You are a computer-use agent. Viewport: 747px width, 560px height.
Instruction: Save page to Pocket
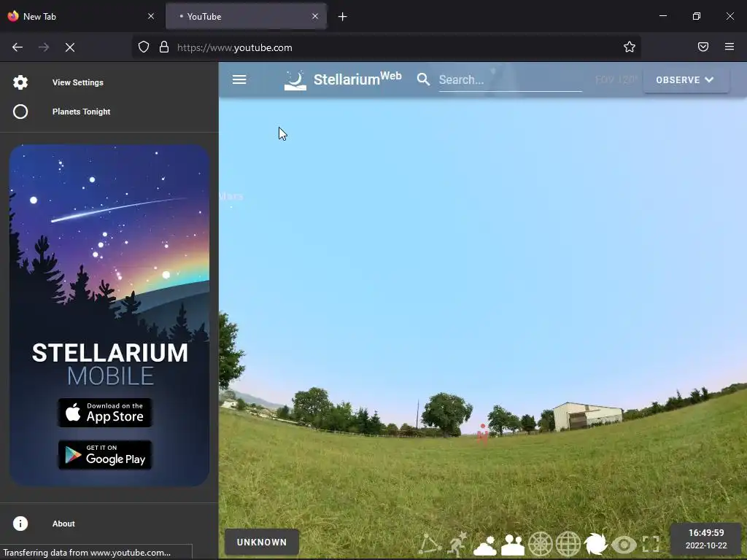[x=703, y=47]
